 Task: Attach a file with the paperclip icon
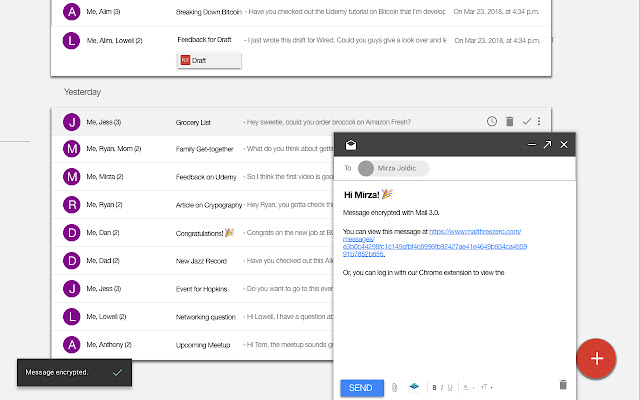(394, 387)
